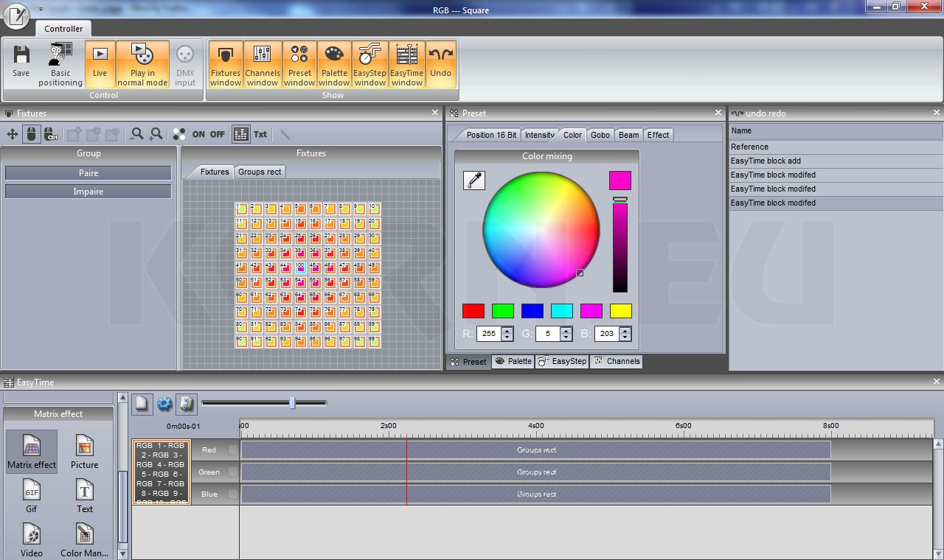The height and width of the screenshot is (560, 944).
Task: Toggle the Live mode button
Action: [100, 64]
